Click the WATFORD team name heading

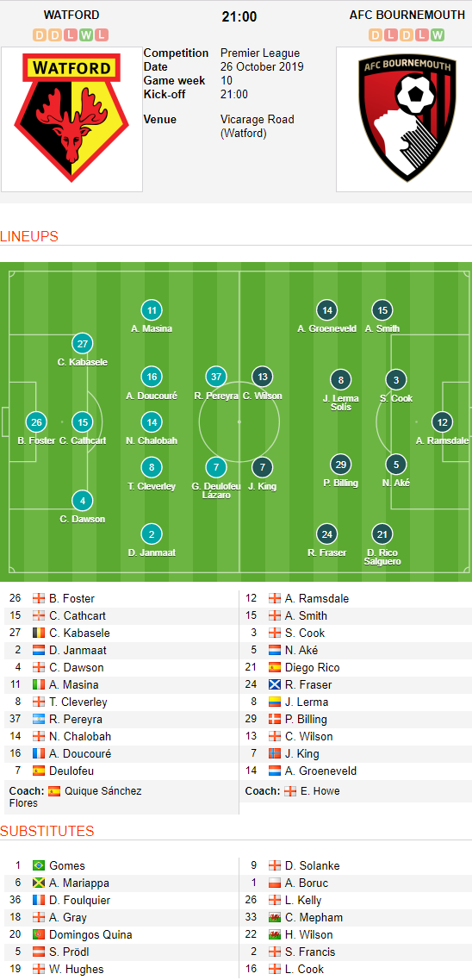pos(71,15)
